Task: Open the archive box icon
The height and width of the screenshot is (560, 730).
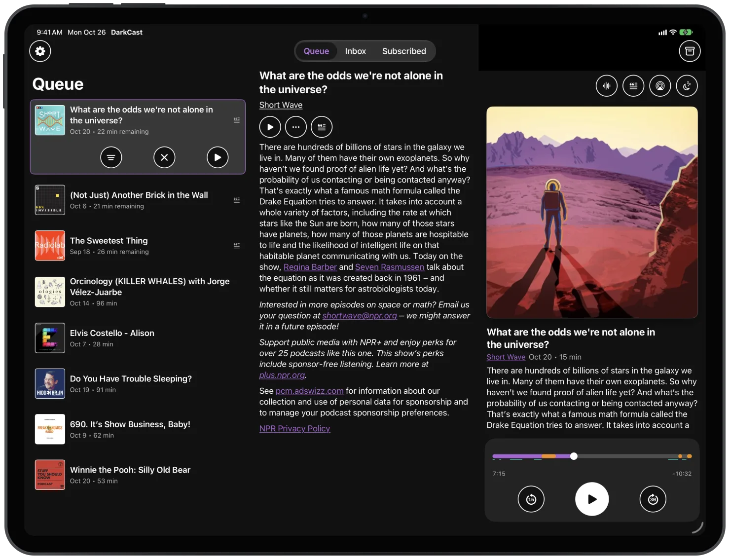Action: tap(690, 51)
